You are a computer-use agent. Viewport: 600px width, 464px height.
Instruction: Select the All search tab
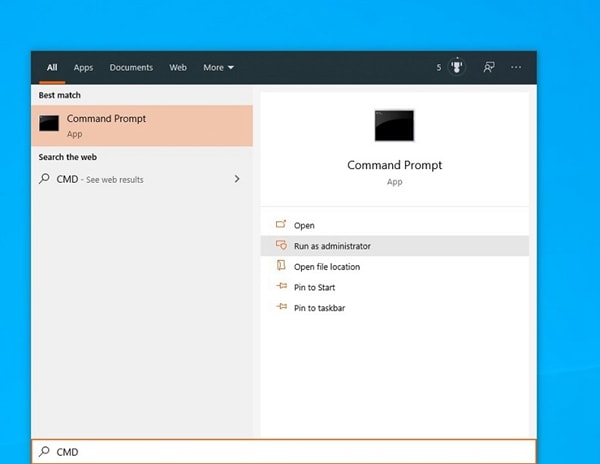point(52,68)
